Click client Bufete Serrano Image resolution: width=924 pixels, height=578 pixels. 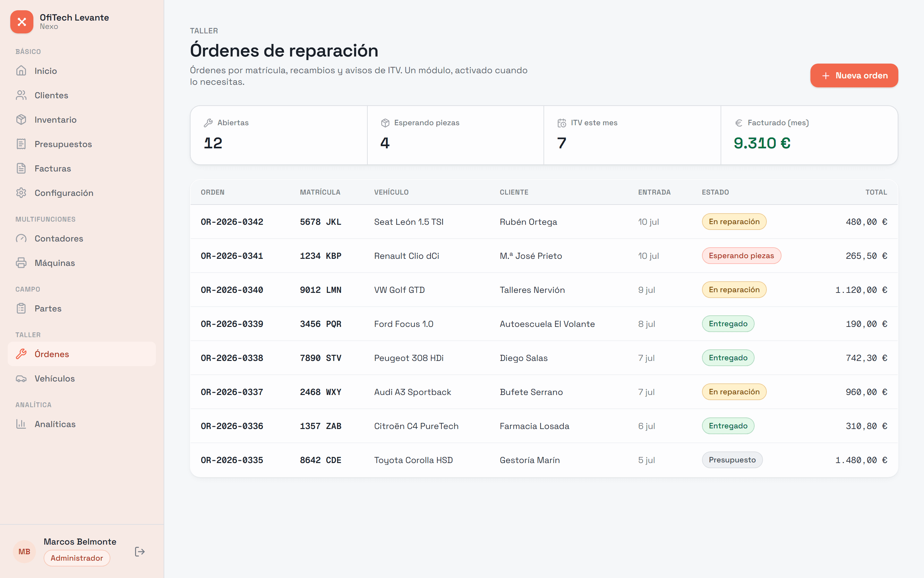coord(531,392)
